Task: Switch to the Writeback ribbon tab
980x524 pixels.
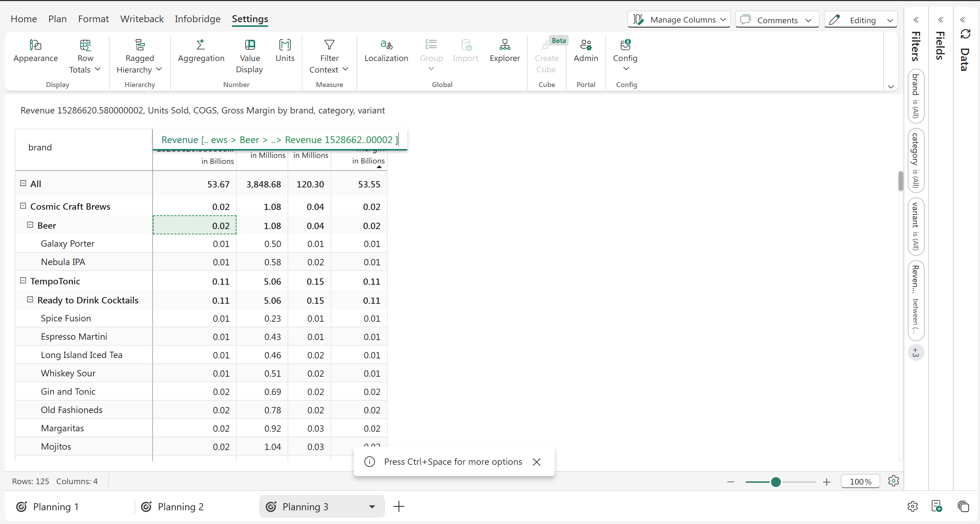Action: click(142, 19)
